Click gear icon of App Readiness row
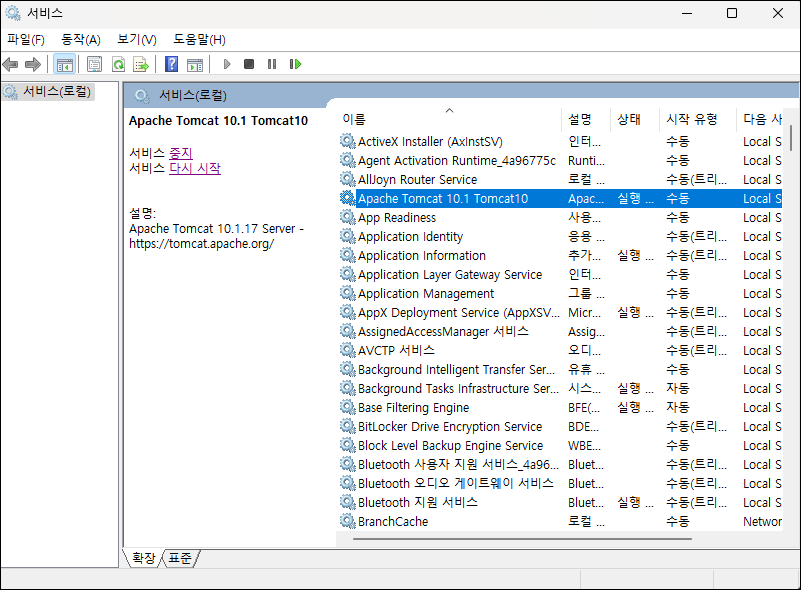Viewport: 801px width, 590px height. [x=348, y=217]
